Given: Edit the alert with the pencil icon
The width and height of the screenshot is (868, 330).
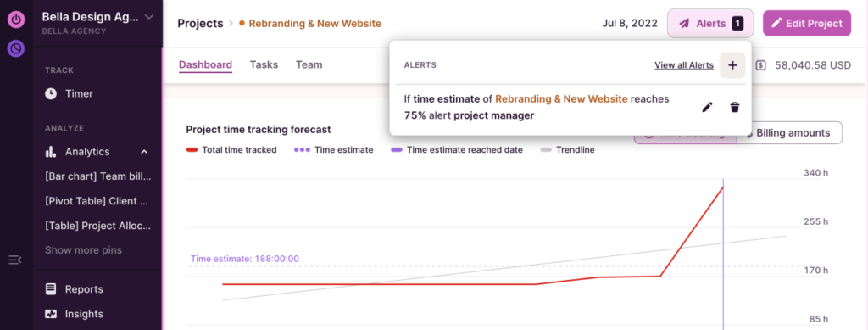Looking at the screenshot, I should [x=707, y=108].
